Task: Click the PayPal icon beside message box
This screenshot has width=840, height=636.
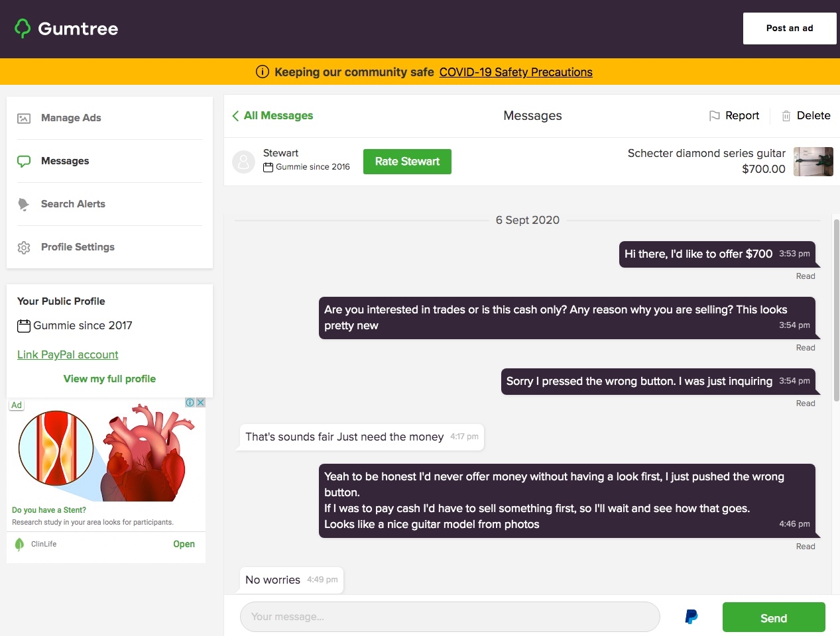Action: tap(691, 617)
